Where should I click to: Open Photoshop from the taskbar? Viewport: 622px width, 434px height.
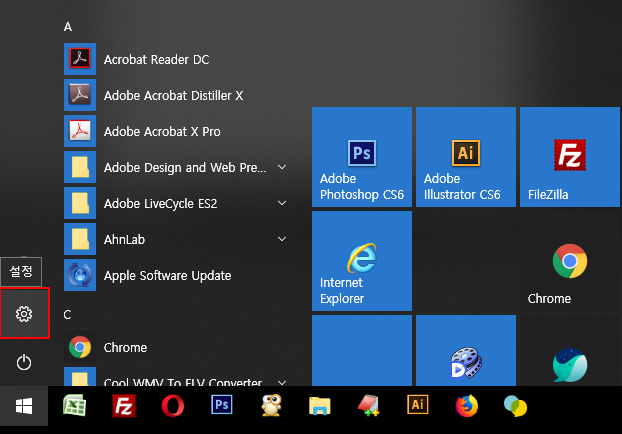tap(222, 405)
